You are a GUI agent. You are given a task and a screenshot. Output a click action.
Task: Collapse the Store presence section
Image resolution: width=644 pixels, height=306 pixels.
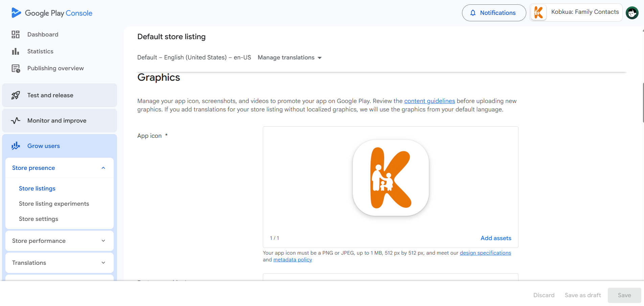point(103,168)
